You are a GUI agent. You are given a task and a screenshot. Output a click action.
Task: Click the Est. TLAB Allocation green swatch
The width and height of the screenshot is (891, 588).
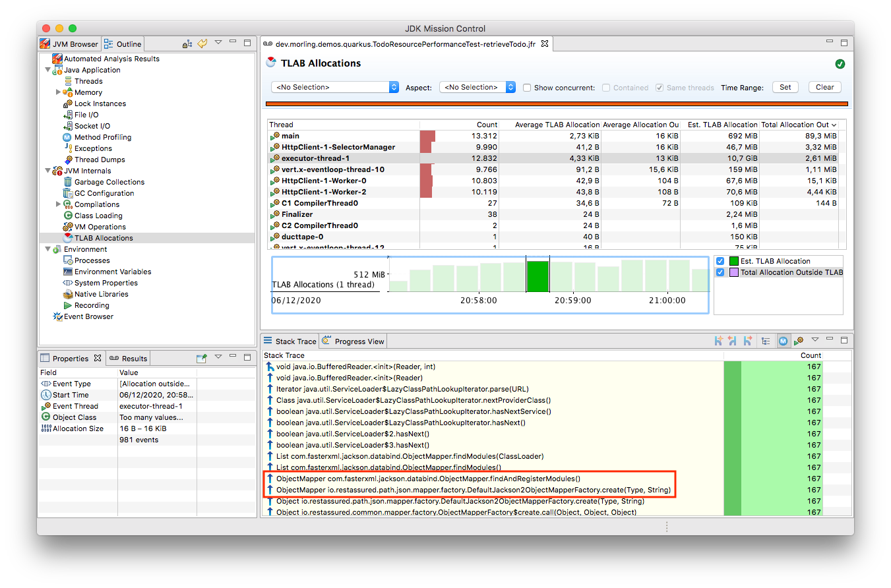point(733,261)
